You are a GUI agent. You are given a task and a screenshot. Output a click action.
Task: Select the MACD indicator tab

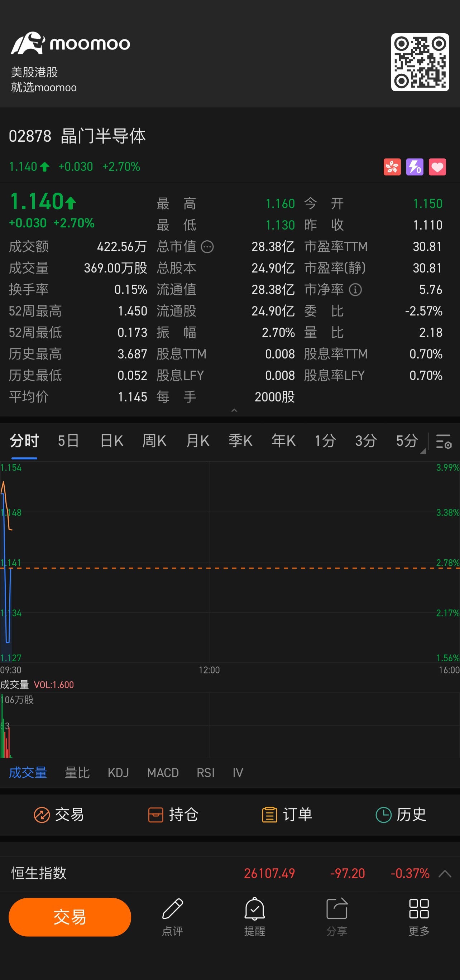pos(163,773)
